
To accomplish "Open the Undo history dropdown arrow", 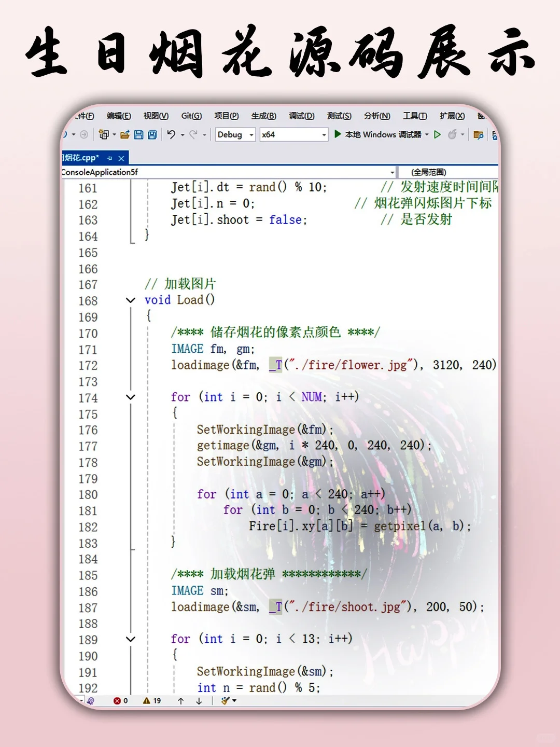I will (x=183, y=135).
